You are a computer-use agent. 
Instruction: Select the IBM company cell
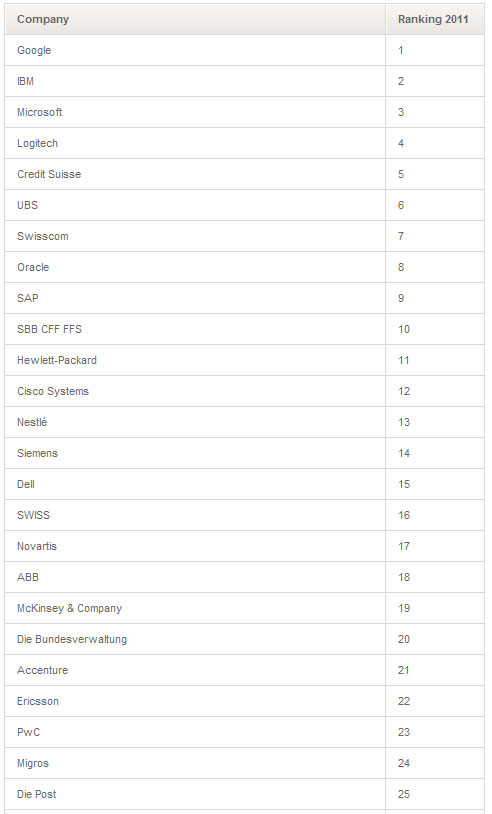coord(195,81)
